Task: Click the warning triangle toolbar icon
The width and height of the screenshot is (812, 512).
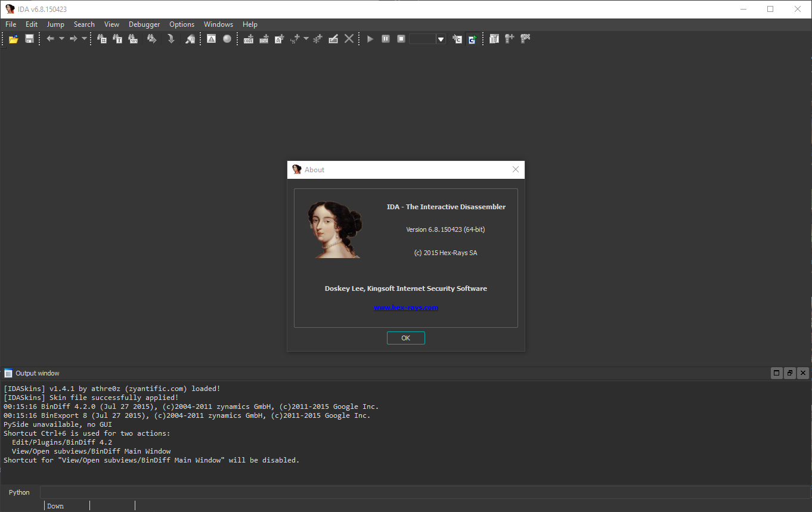Action: [212, 39]
